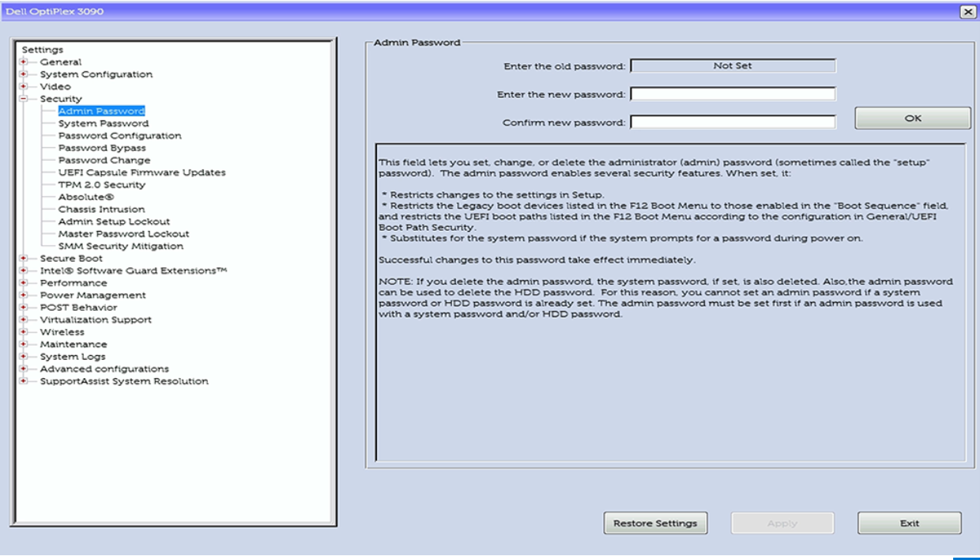Expand the General settings tree node

(23, 62)
